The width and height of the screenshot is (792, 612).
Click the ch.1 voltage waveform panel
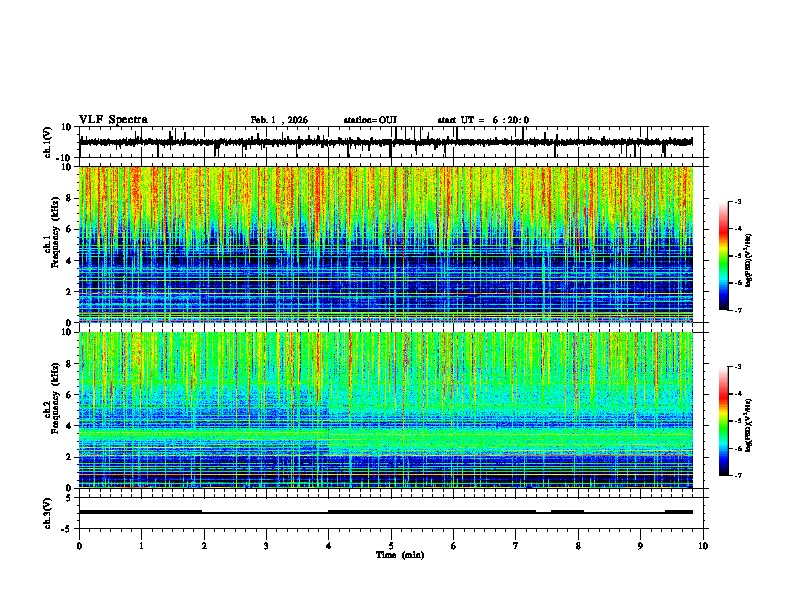391,142
